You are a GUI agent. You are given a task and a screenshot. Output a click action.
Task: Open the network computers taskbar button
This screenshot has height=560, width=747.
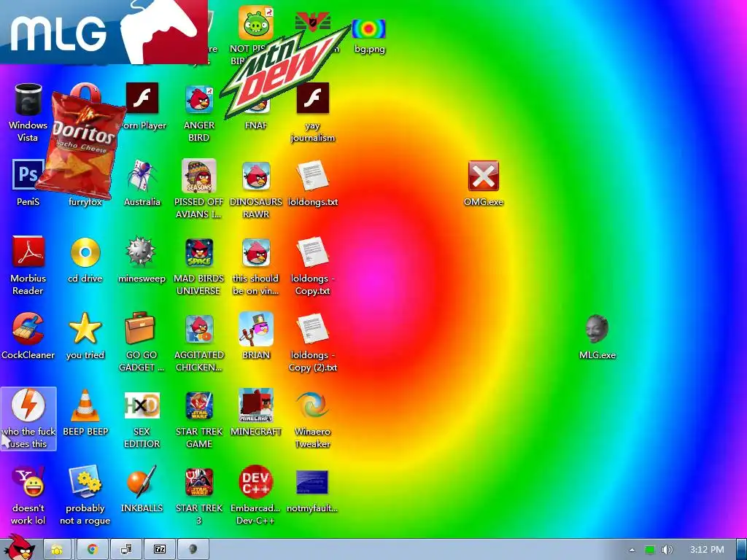(126, 549)
